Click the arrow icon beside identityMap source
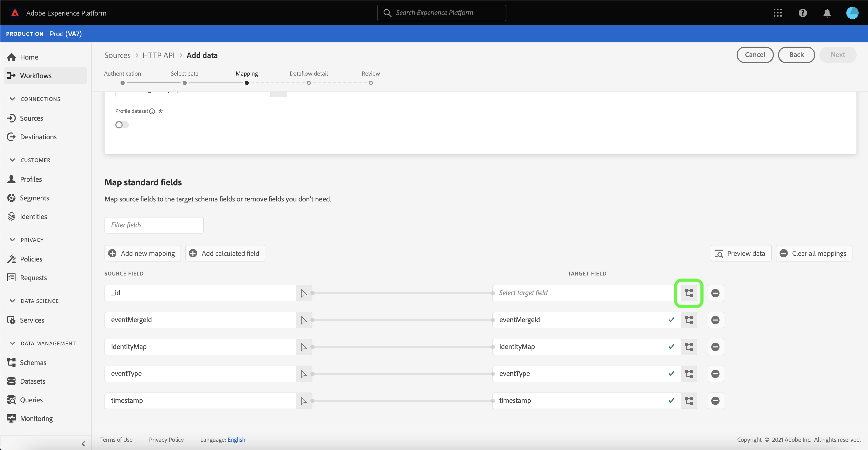The width and height of the screenshot is (868, 450). [x=304, y=347]
